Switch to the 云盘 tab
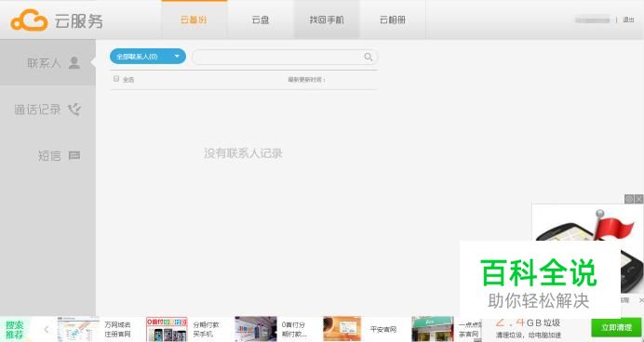This screenshot has height=342, width=644. coord(261,20)
